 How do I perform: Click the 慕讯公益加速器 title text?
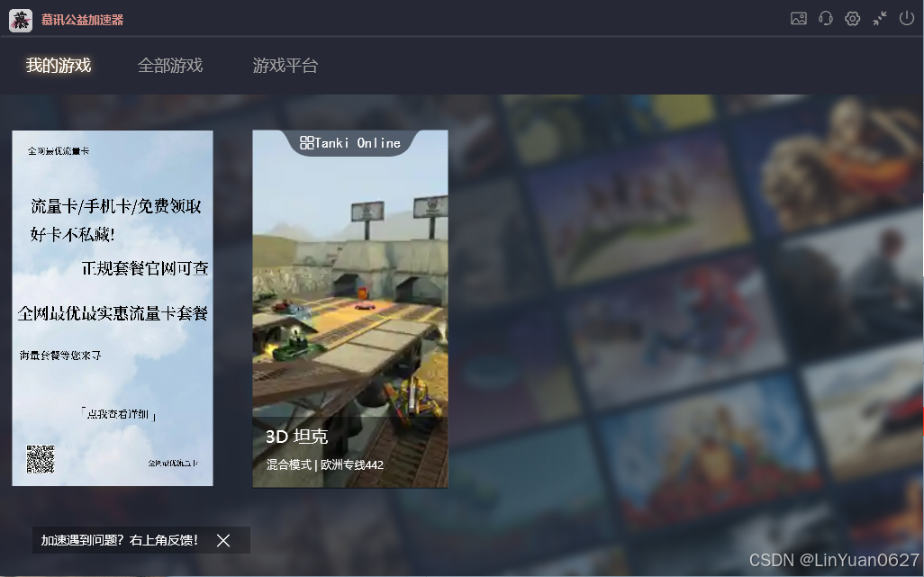click(83, 20)
